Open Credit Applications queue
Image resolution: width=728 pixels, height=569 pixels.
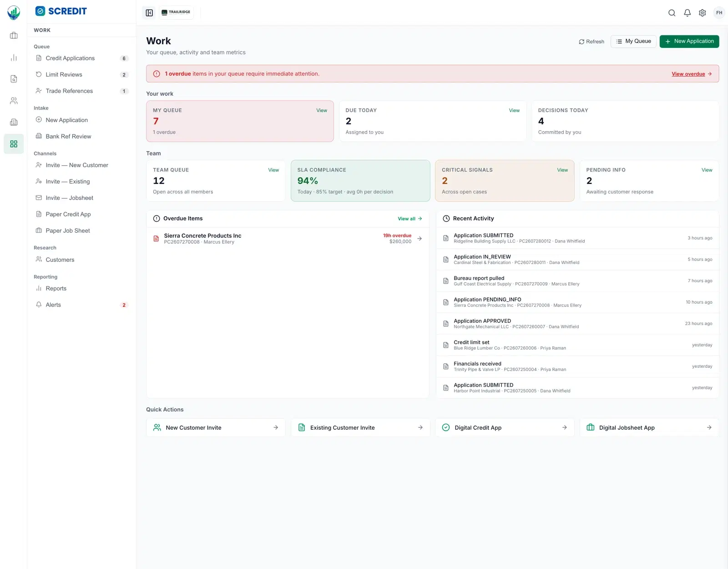tap(82, 58)
